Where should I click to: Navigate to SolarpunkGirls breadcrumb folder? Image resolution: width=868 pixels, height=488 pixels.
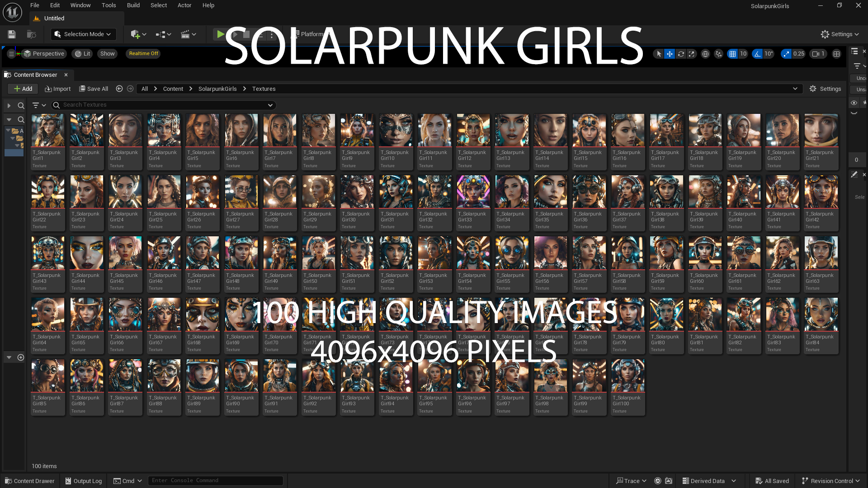click(217, 89)
